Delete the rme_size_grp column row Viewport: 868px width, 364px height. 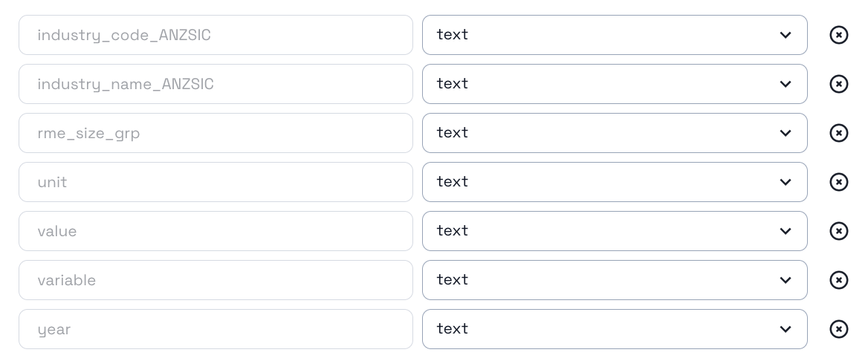click(838, 133)
